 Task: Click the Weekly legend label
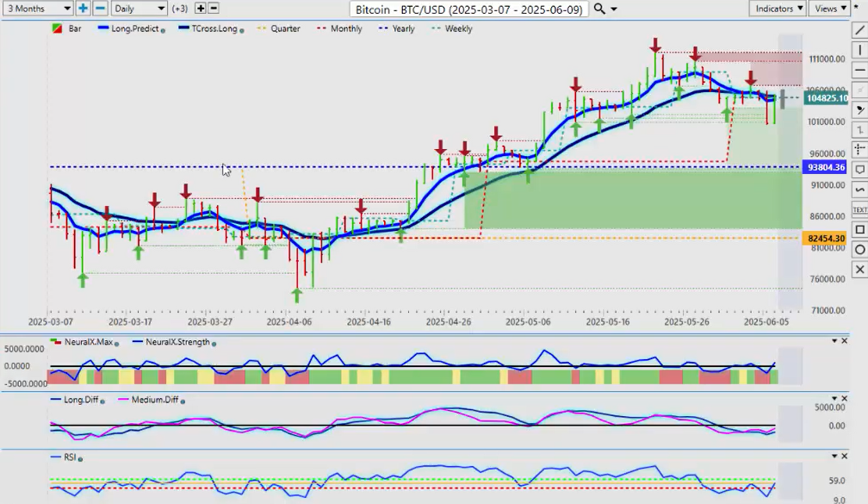pyautogui.click(x=458, y=28)
